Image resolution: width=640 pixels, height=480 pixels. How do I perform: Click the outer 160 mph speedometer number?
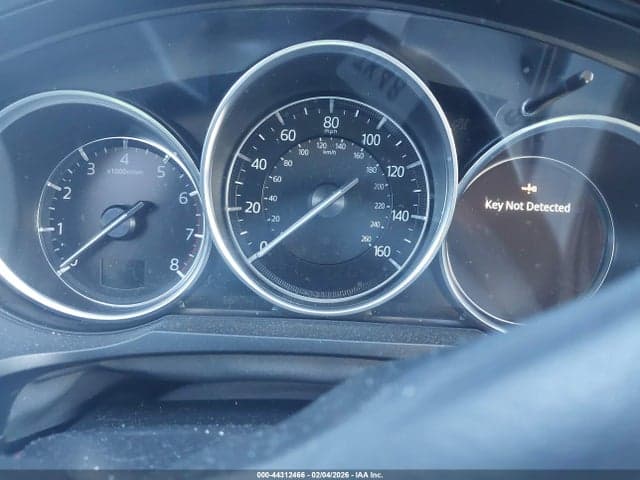coord(382,251)
